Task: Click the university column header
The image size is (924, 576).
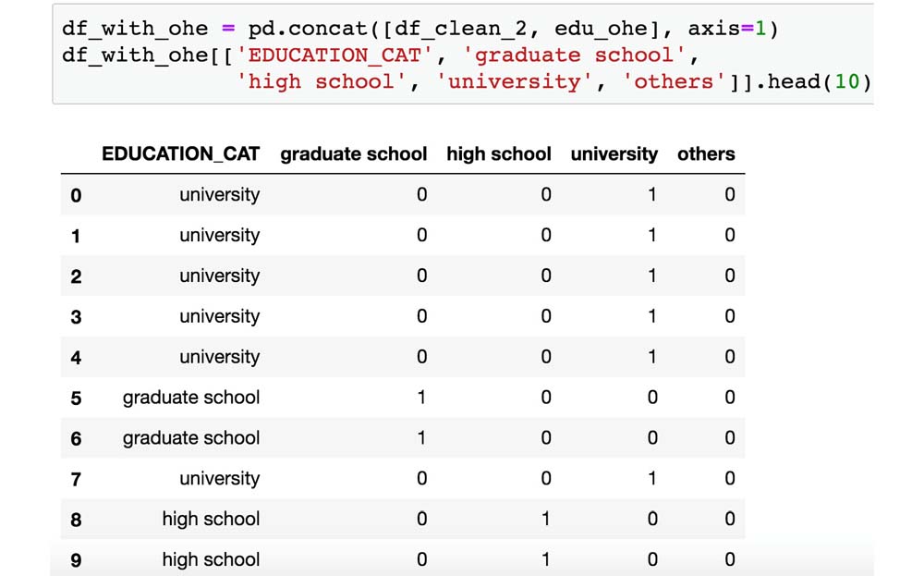Action: click(614, 154)
